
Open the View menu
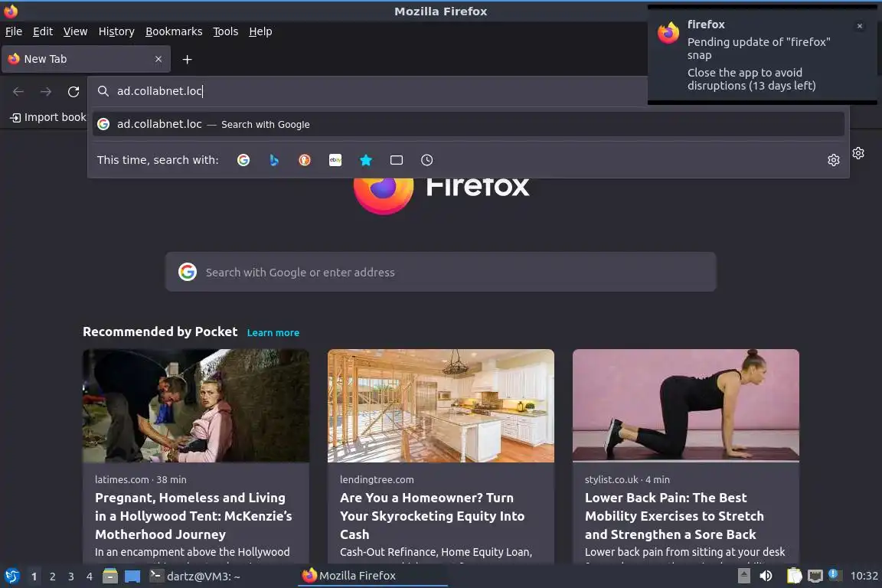(75, 31)
